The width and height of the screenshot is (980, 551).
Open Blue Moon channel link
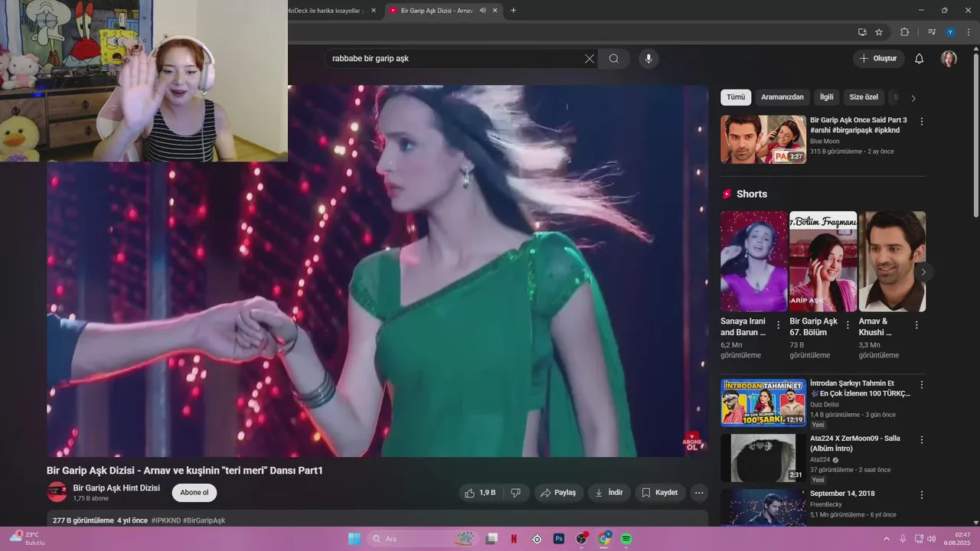click(825, 142)
